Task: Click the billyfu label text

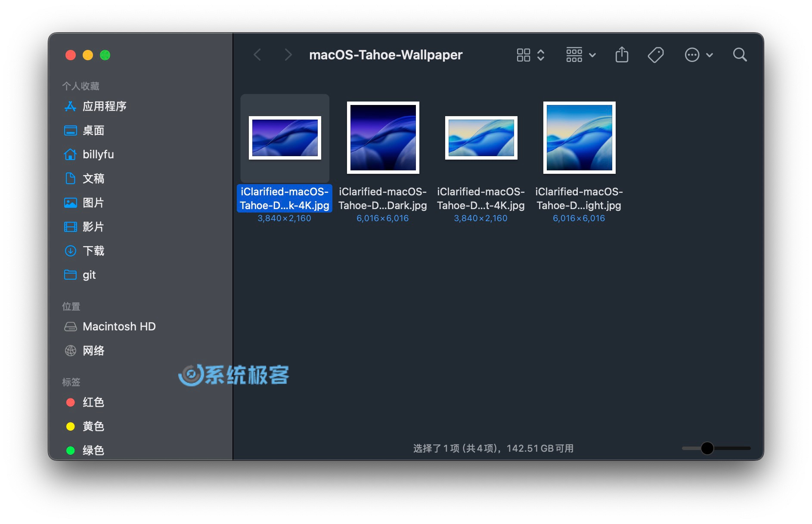Action: [x=98, y=154]
